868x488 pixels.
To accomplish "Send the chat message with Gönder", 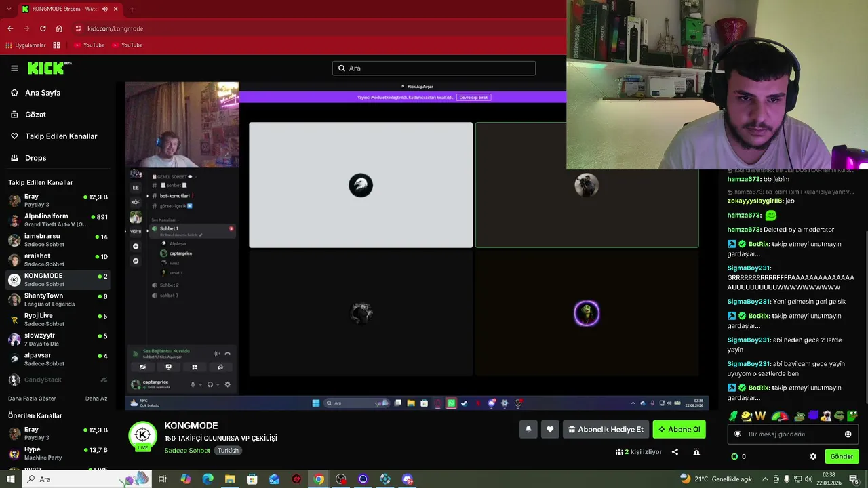I will point(842,456).
